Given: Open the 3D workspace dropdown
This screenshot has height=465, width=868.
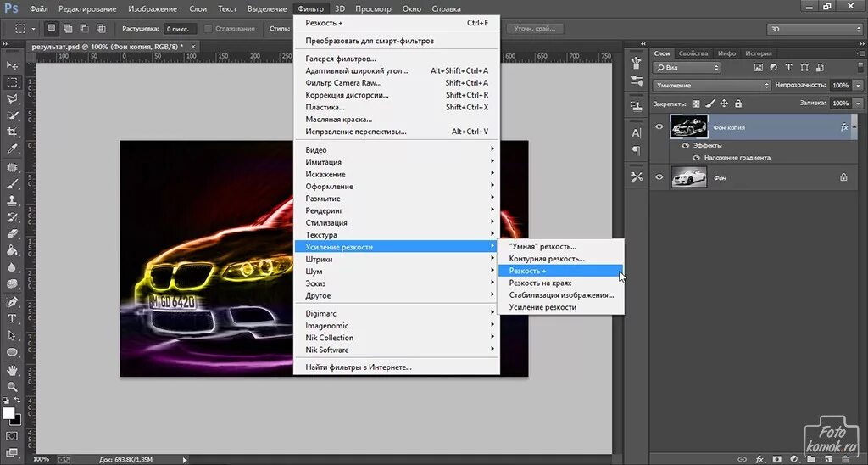Looking at the screenshot, I should (814, 29).
